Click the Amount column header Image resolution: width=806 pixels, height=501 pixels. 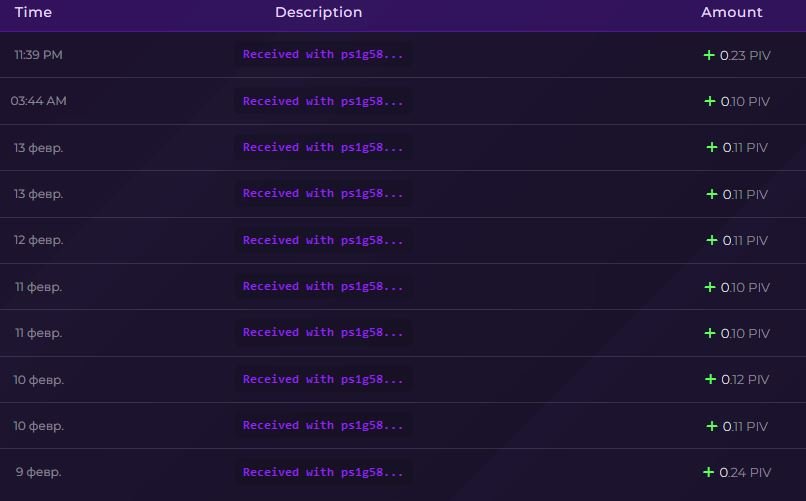tap(731, 13)
